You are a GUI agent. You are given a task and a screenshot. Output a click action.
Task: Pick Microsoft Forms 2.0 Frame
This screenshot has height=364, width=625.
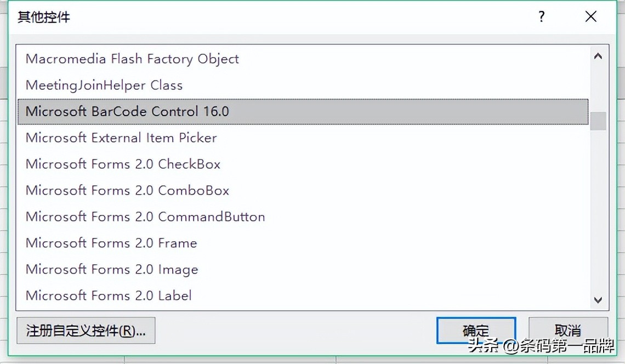[x=111, y=243]
